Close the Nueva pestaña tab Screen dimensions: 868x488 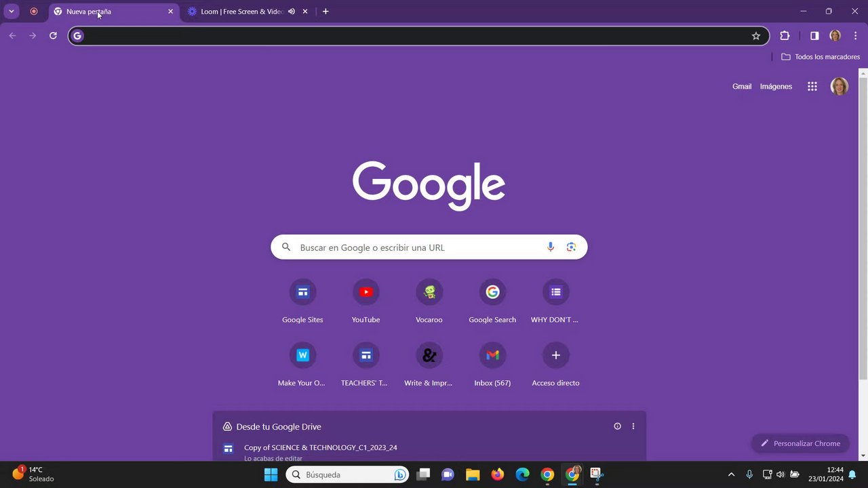pos(171,12)
